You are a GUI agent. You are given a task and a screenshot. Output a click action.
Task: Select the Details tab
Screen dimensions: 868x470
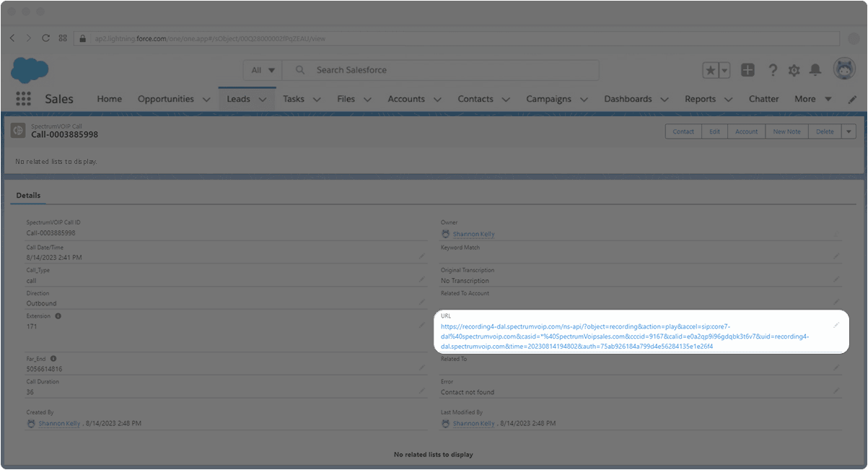coord(28,195)
